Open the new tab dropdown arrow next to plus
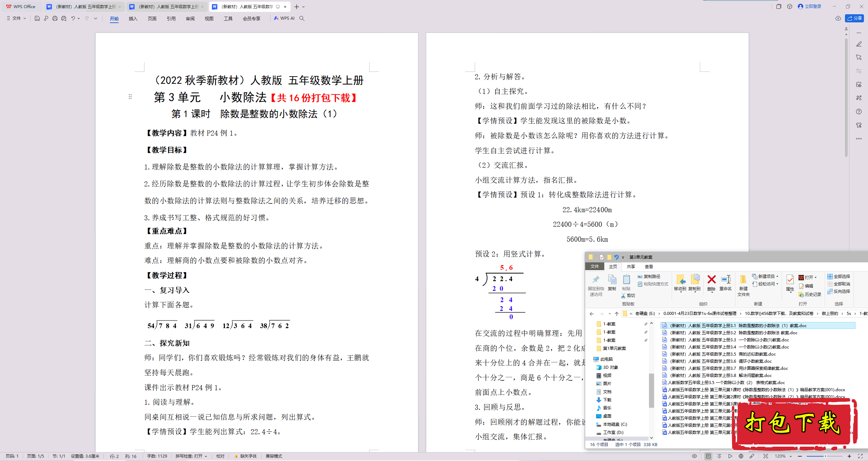The image size is (868, 461). [303, 6]
